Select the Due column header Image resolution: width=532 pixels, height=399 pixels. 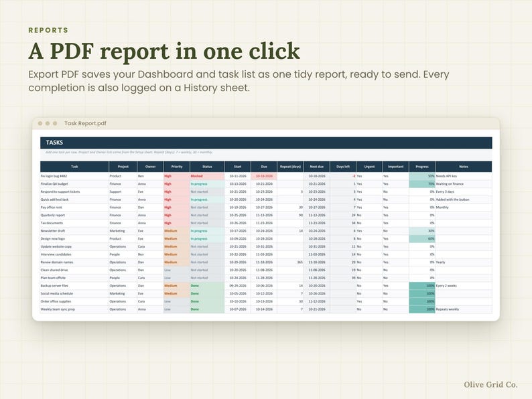[264, 167]
